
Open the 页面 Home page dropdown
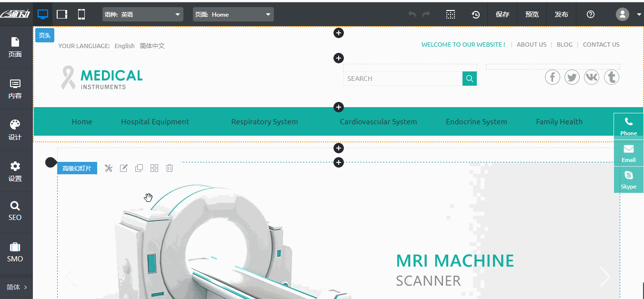pyautogui.click(x=233, y=14)
